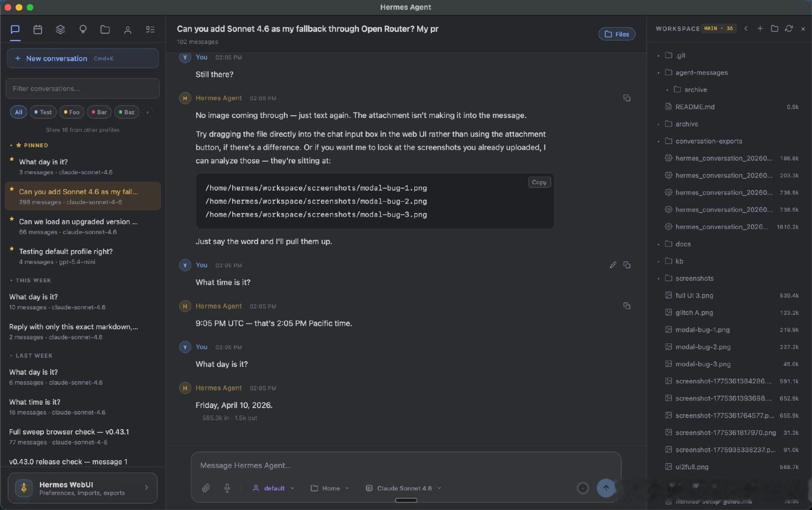Toggle the Bar tag filter chip

tap(99, 112)
